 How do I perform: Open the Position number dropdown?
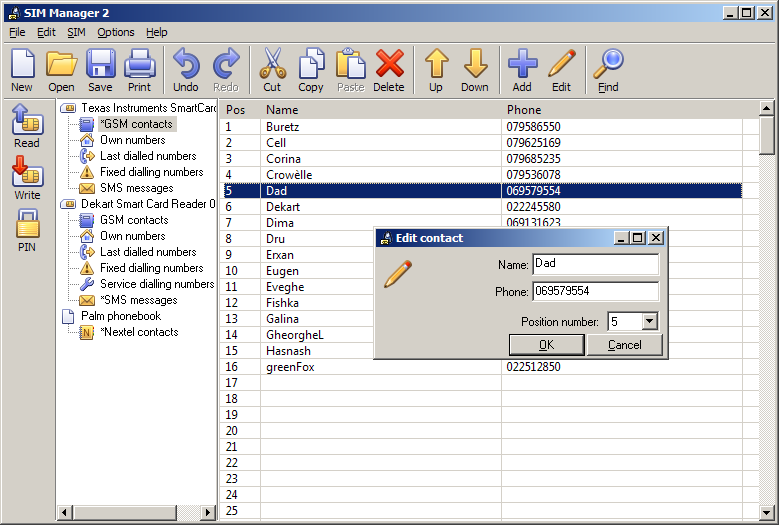coord(649,321)
